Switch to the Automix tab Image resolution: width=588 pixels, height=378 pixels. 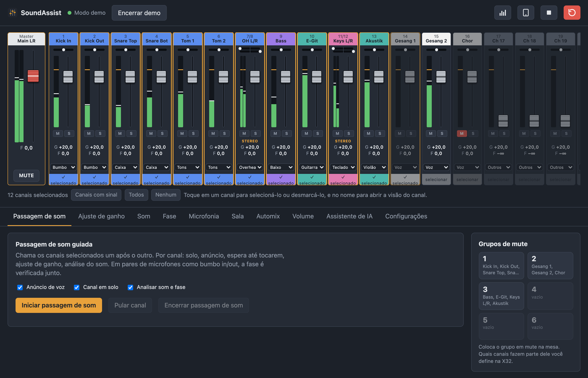coord(268,216)
